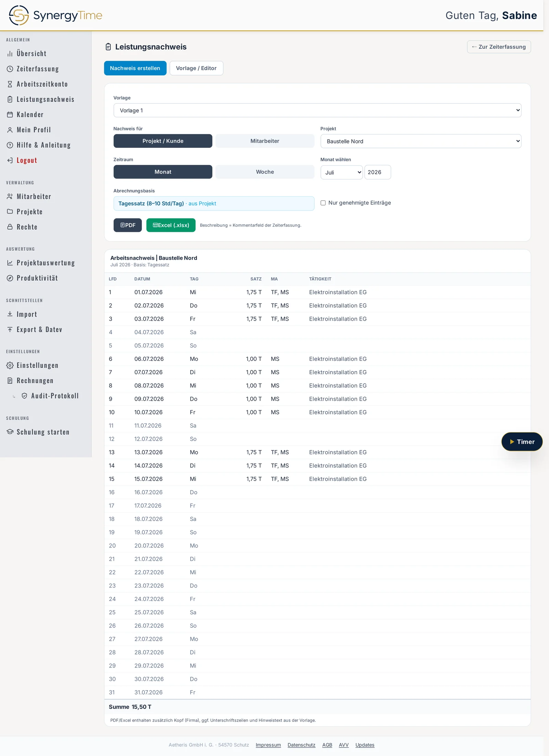The image size is (549, 756).
Task: Open the Impressum footer link
Action: pos(268,745)
